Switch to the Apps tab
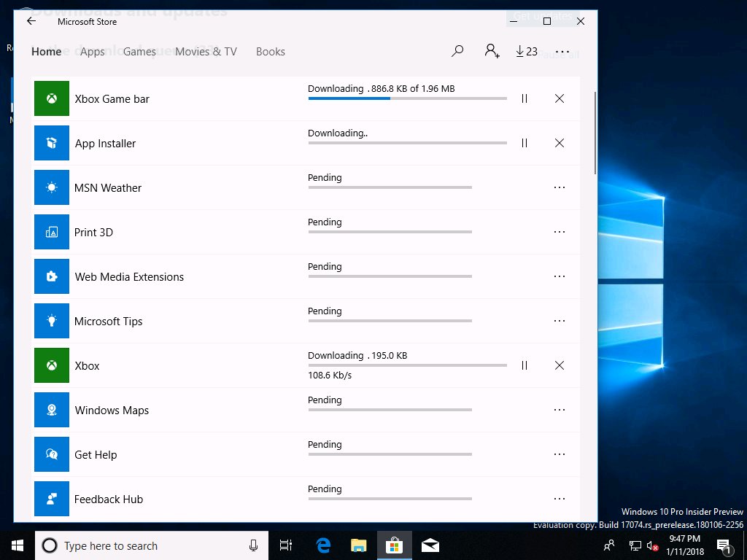Viewport: 747px width, 560px height. (93, 52)
